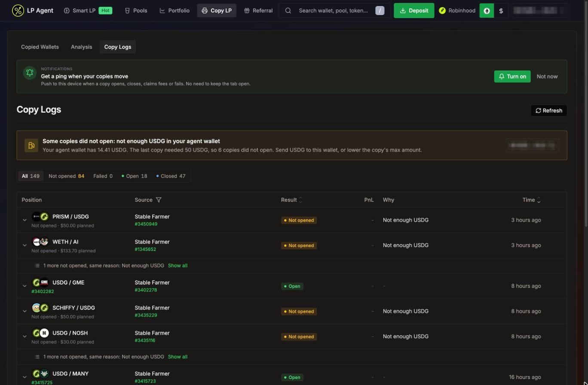
Task: Open source position #1345652
Action: pyautogui.click(x=145, y=249)
